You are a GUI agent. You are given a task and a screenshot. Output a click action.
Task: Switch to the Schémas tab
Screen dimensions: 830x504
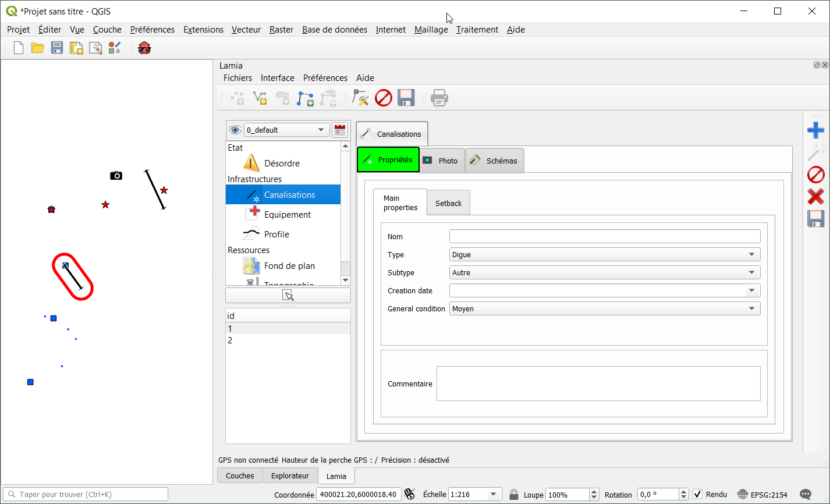(495, 161)
